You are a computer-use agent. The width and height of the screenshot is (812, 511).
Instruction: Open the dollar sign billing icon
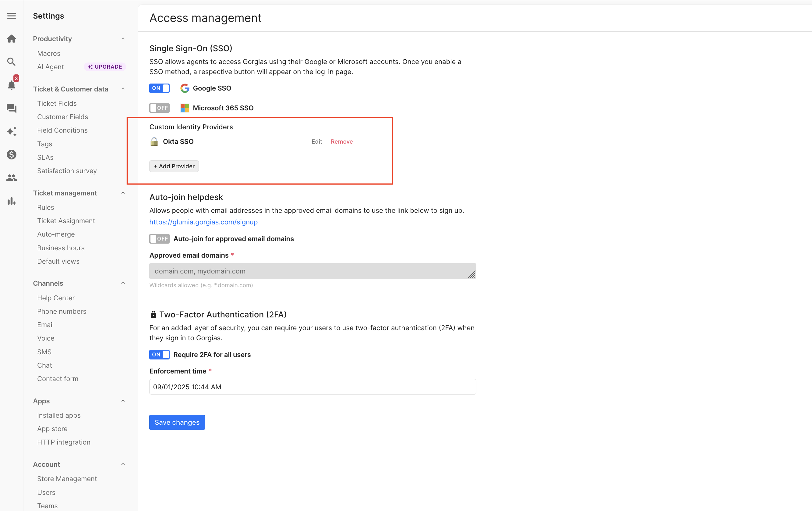pos(12,155)
